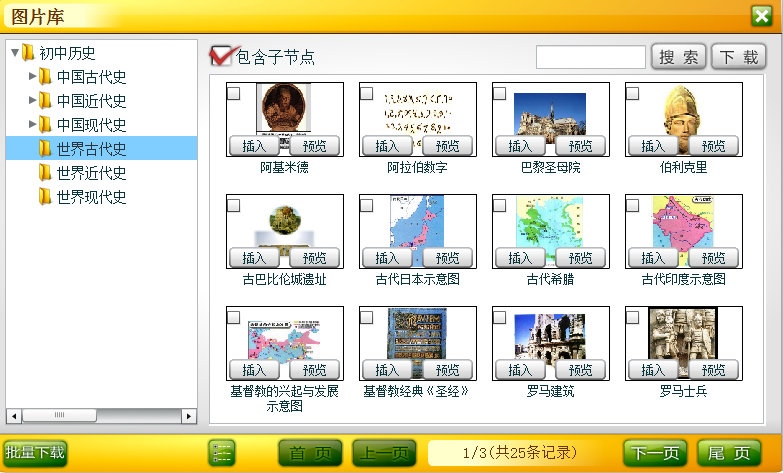Click folder icon beside 世界现代史
Screen dimensions: 783x473
tap(44, 197)
